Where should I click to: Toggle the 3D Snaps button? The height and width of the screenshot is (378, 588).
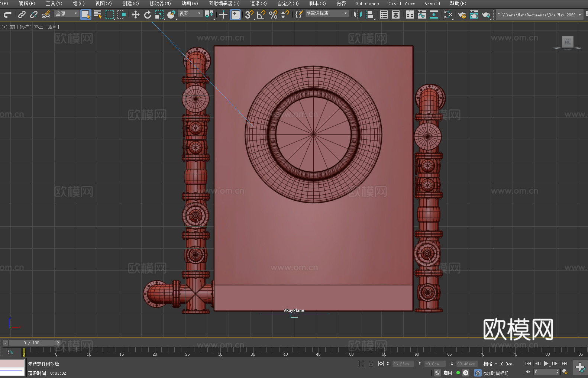click(249, 14)
